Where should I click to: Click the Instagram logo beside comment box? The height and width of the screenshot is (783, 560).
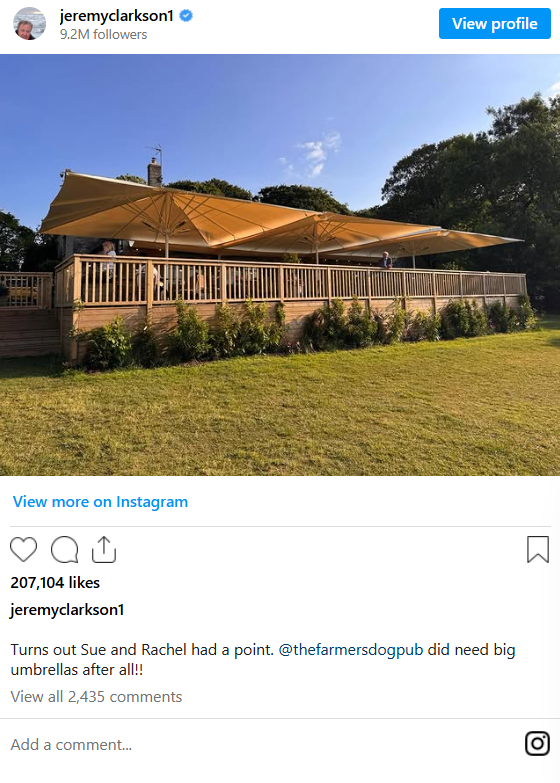(x=538, y=744)
